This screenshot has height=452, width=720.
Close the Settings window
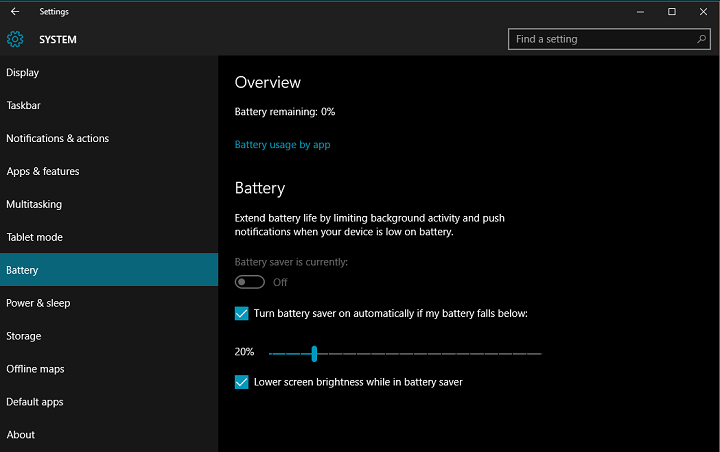(x=703, y=11)
